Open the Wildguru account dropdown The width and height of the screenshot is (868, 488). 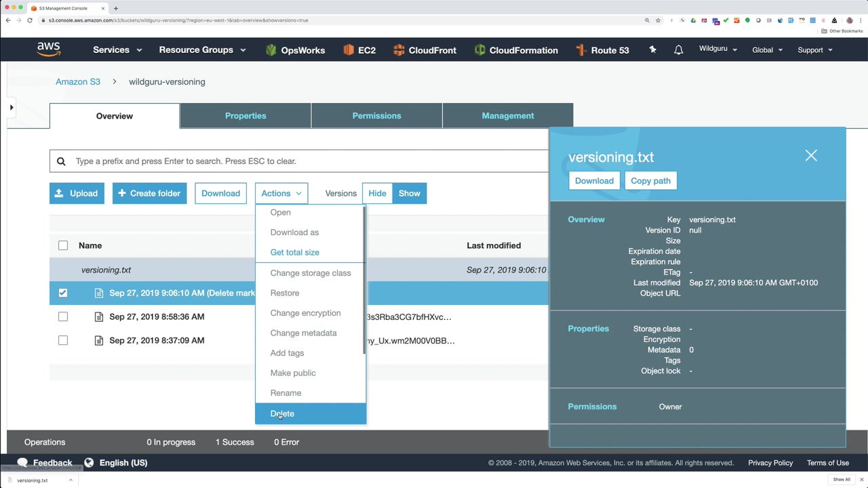(718, 49)
